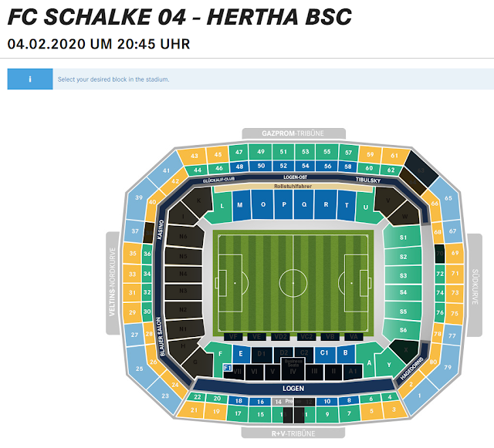
Task: Select block S6 in the south stand
Action: 403,330
